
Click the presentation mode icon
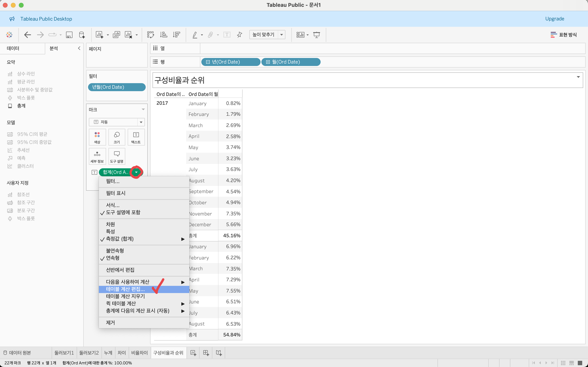316,35
